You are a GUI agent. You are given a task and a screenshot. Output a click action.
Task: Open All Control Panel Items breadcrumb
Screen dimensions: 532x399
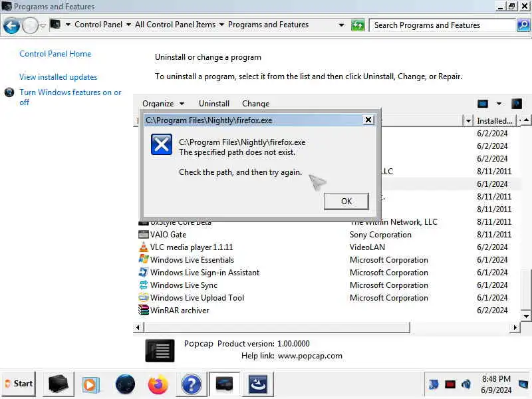pos(175,25)
